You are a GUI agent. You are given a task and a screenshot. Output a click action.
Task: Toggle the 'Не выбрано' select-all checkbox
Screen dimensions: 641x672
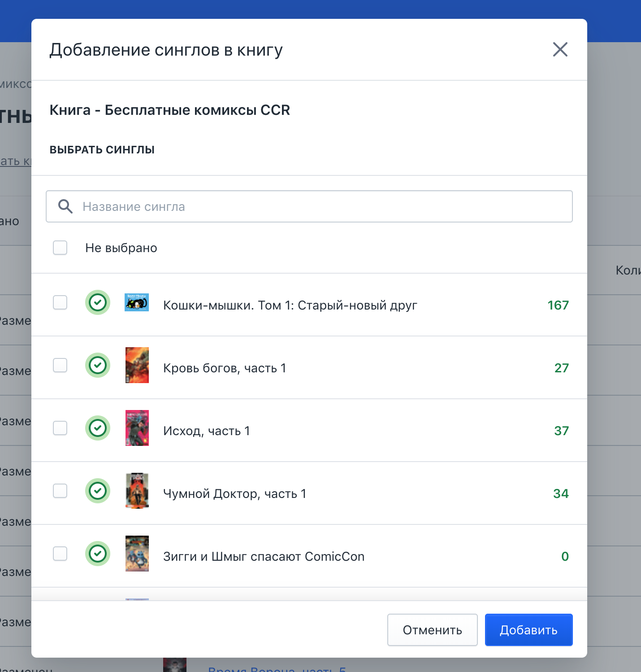point(60,248)
